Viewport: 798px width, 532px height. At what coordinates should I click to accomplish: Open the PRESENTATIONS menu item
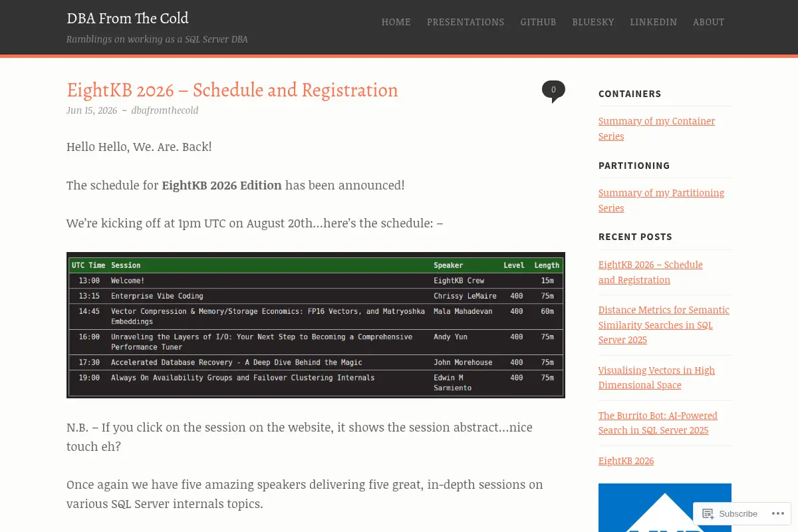pos(465,22)
